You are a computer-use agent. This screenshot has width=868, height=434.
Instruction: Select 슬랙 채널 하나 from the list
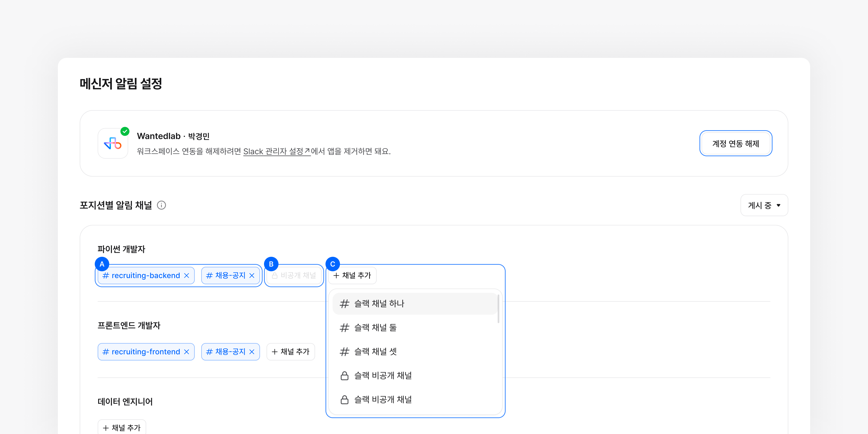[415, 304]
